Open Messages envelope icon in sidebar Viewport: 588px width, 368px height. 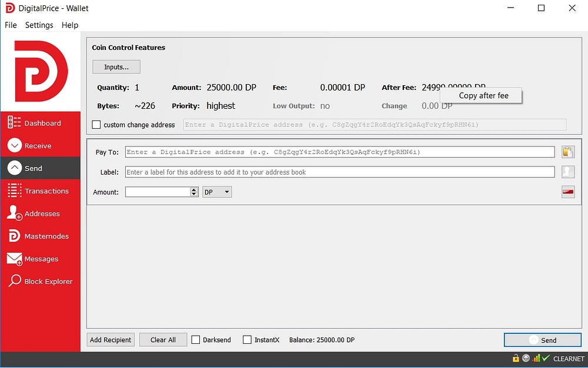click(x=15, y=259)
